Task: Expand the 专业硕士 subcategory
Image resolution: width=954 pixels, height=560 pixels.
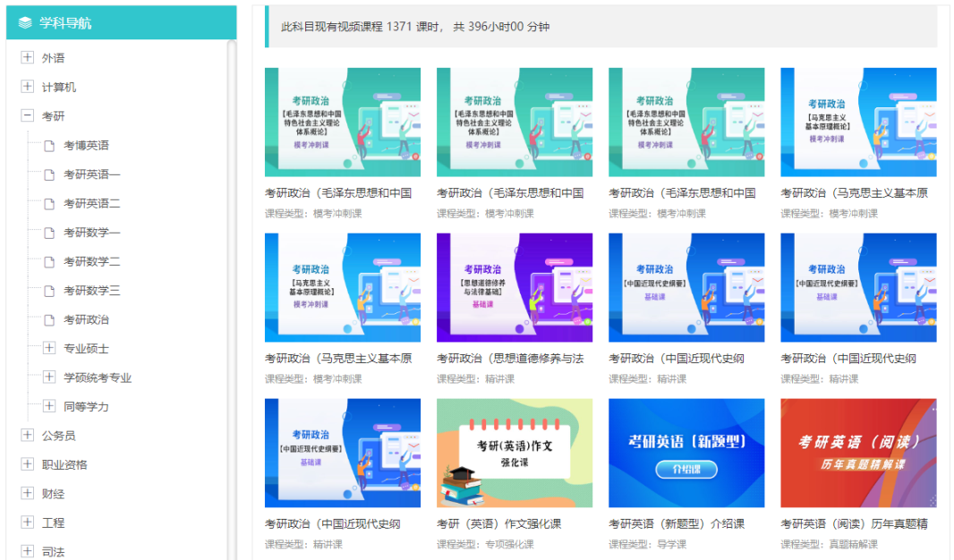Action: 50,349
